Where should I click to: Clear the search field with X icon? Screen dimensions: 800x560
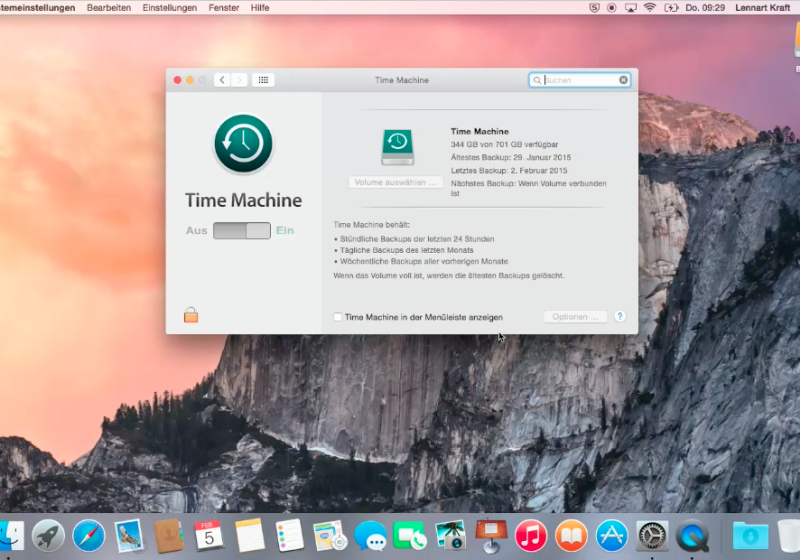click(x=623, y=80)
